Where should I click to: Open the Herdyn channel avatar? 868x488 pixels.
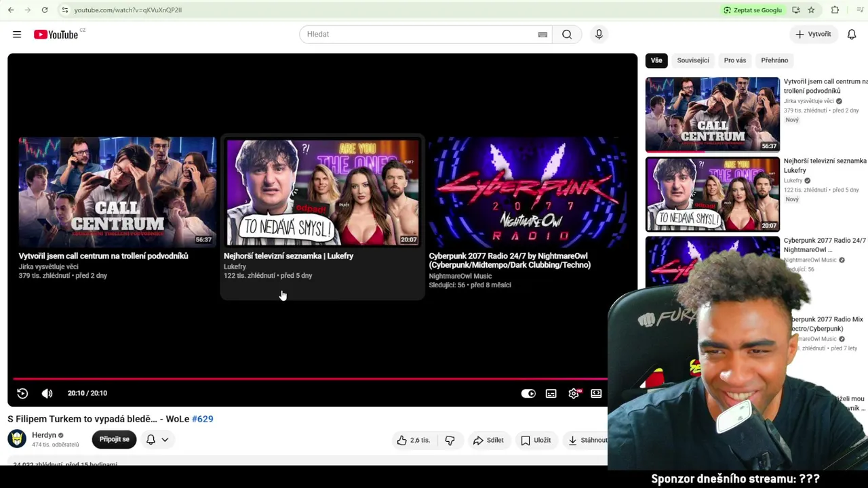(17, 439)
